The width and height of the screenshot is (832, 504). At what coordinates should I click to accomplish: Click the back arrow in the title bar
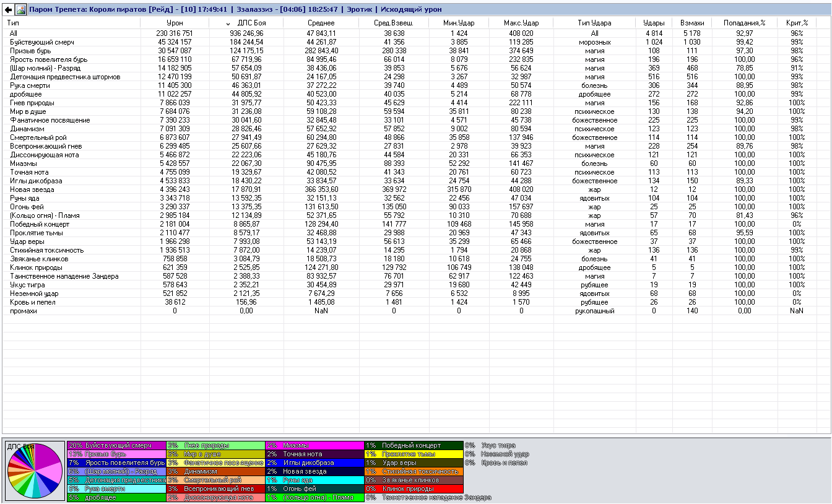[9, 10]
